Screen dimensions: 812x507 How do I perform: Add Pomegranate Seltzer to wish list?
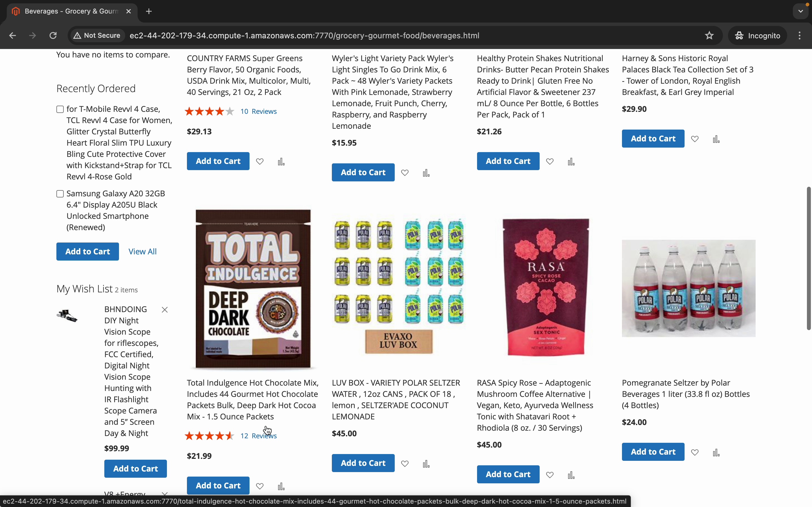click(695, 452)
